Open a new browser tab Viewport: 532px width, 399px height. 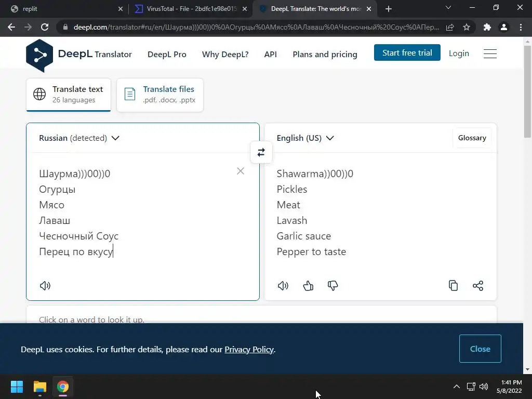coord(389,9)
